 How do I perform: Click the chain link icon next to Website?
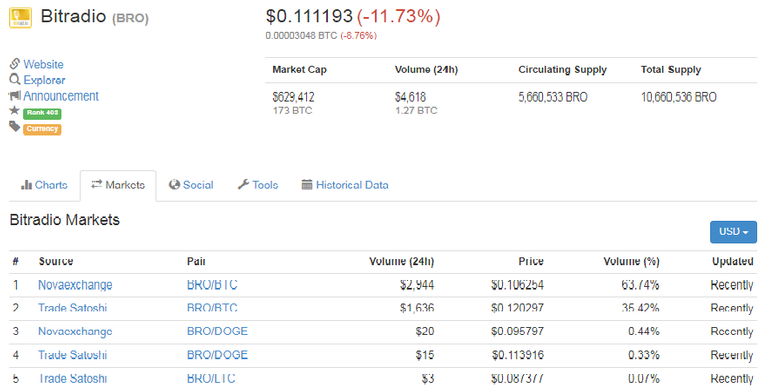point(15,64)
